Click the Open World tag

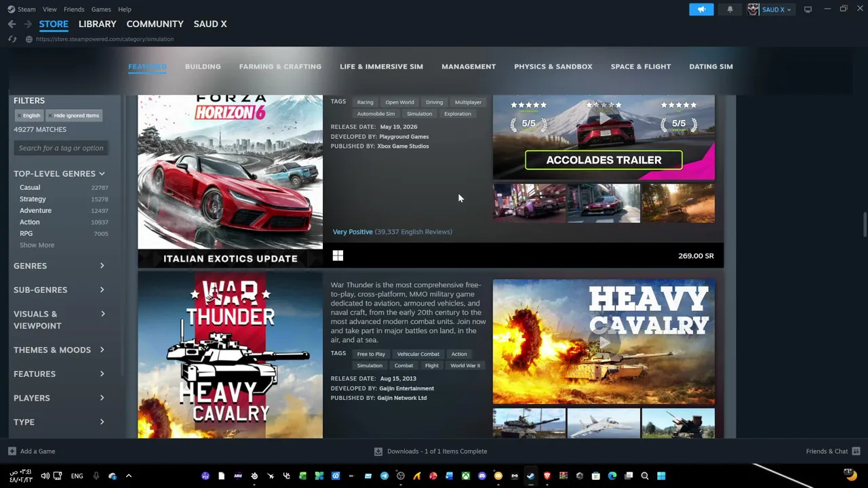coord(399,102)
